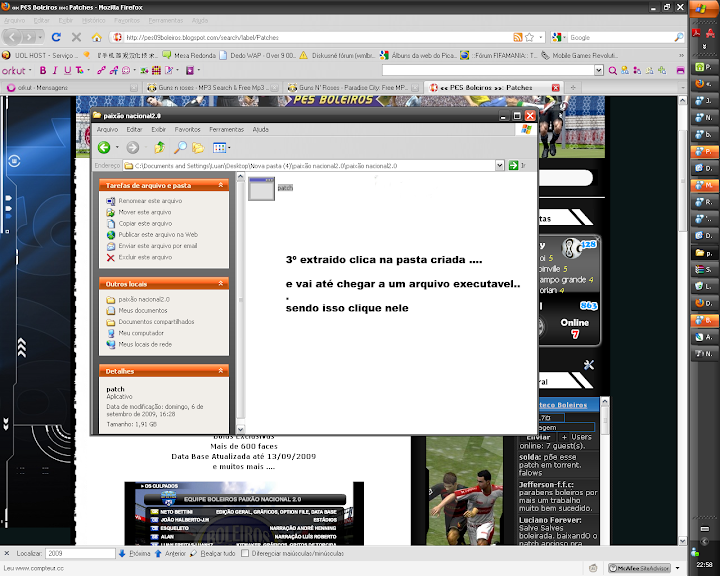Open the Explorer back history dropdown
Image resolution: width=720 pixels, height=576 pixels.
coord(117,148)
